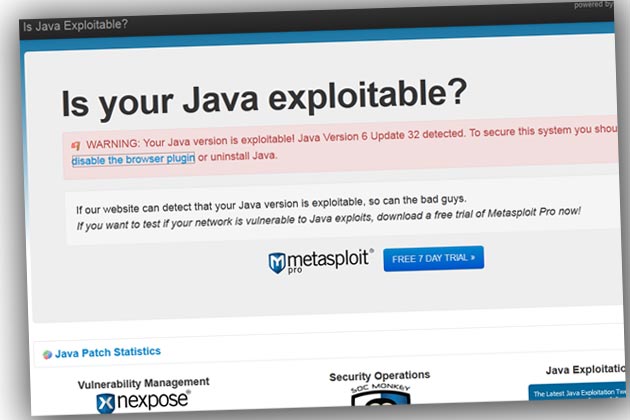Select the thumbs-down warning icon
The width and height of the screenshot is (630, 420).
[x=76, y=145]
